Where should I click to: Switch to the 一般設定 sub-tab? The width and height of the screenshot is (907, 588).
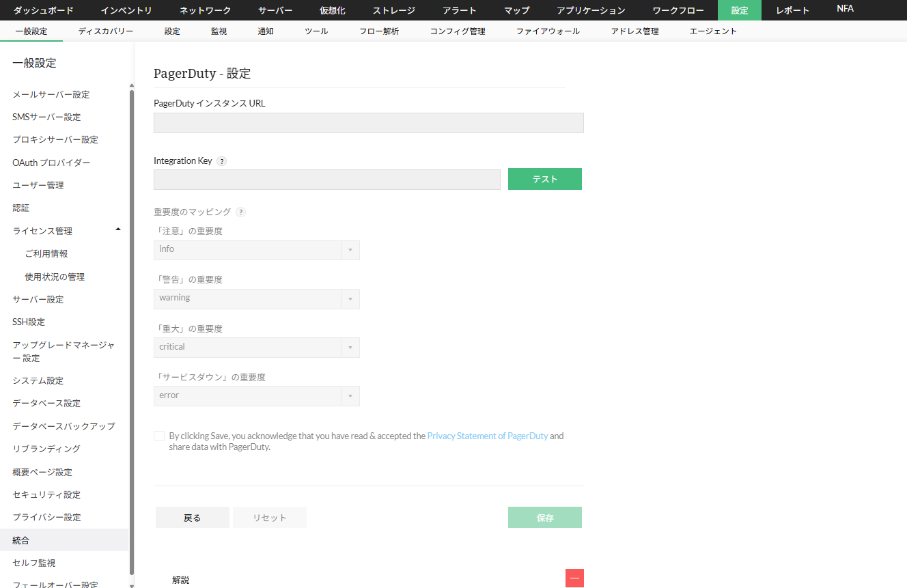coord(31,31)
